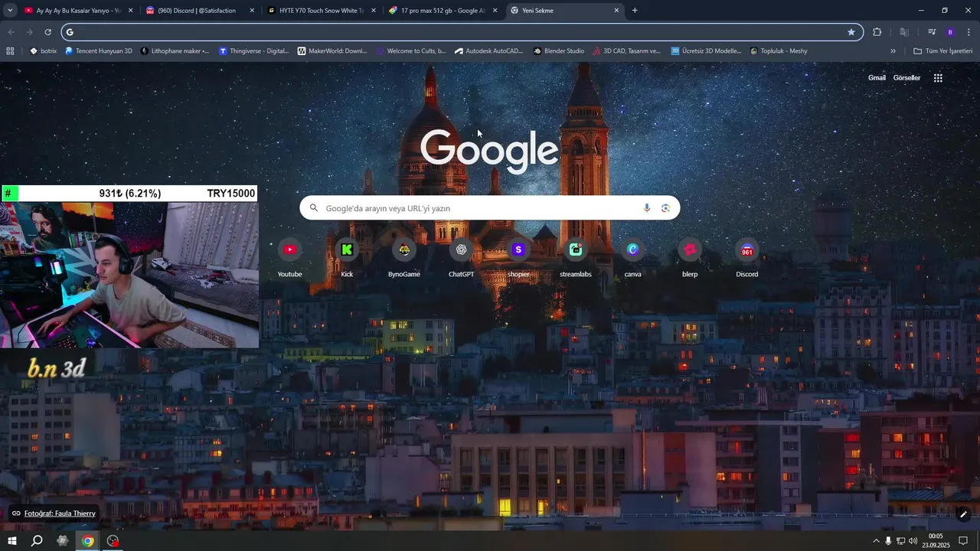Open the blerp shortcut tile
Viewport: 980px width, 551px height.
pos(690,258)
